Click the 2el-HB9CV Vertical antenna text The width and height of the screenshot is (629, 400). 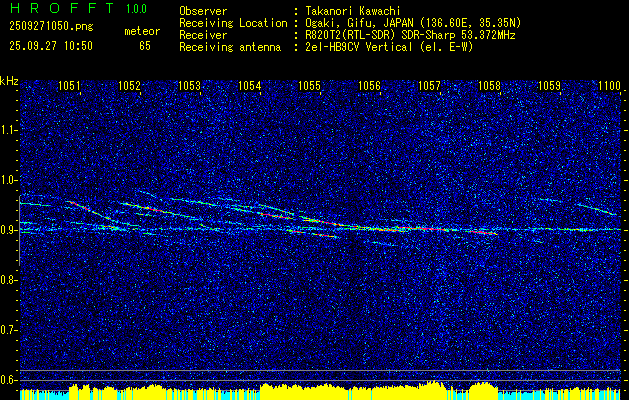tap(389, 47)
